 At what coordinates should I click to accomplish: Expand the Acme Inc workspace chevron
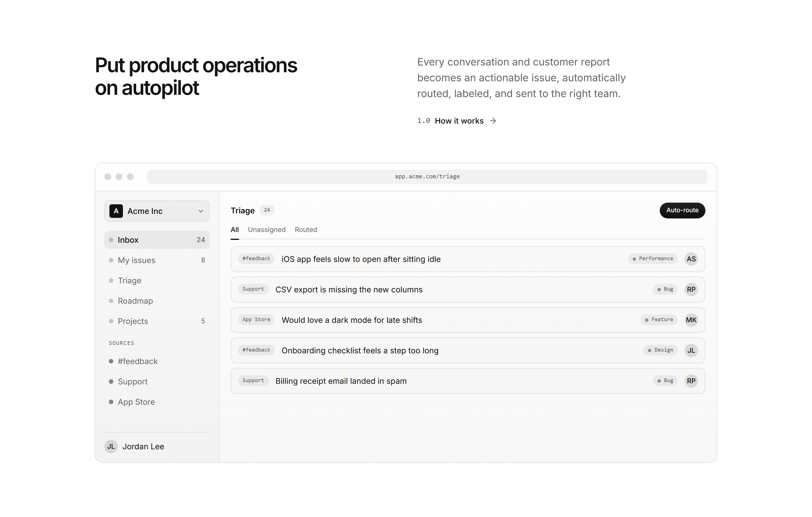pyautogui.click(x=201, y=211)
